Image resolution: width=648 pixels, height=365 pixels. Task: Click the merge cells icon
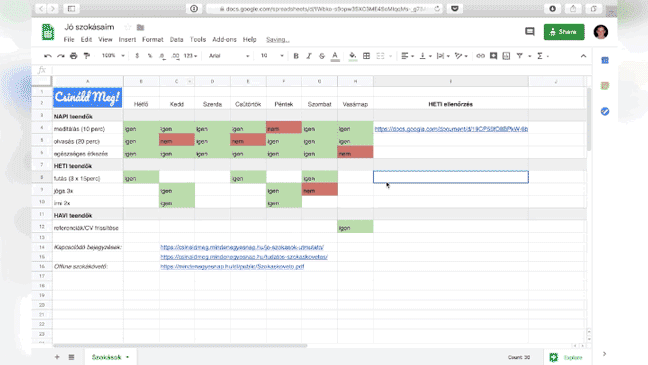tap(380, 56)
